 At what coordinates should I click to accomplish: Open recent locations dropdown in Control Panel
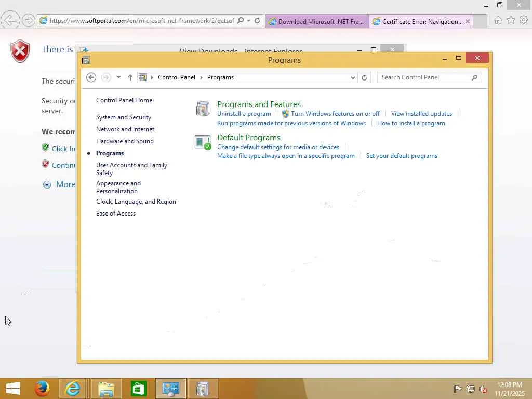coord(118,77)
